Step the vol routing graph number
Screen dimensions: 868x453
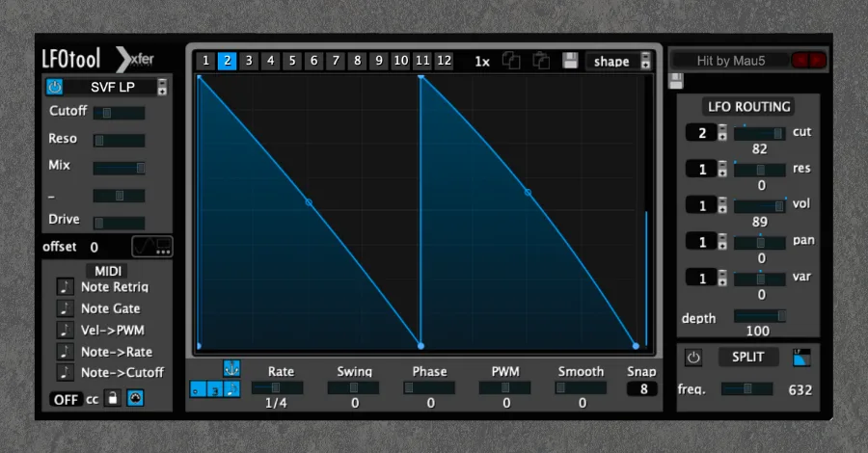click(722, 205)
